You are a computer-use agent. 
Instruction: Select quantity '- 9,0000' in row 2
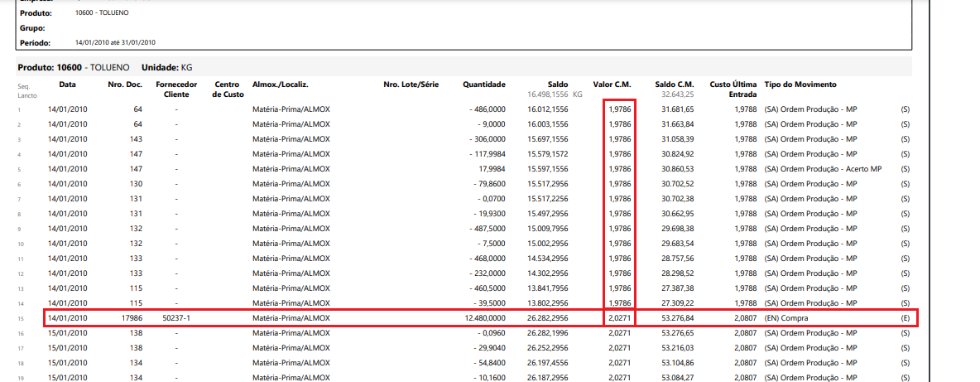(x=492, y=123)
